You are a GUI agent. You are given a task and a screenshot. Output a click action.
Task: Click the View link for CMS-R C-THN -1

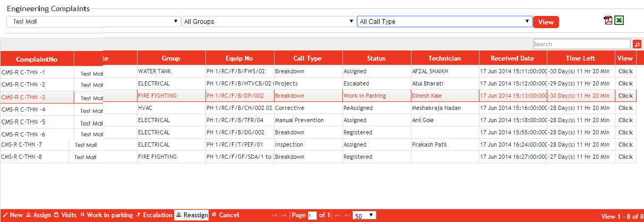[625, 71]
